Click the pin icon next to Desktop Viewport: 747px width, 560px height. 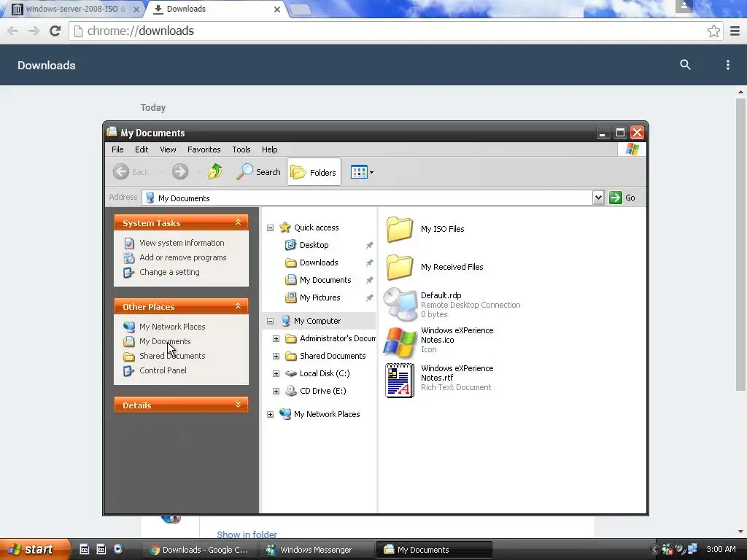coord(369,245)
